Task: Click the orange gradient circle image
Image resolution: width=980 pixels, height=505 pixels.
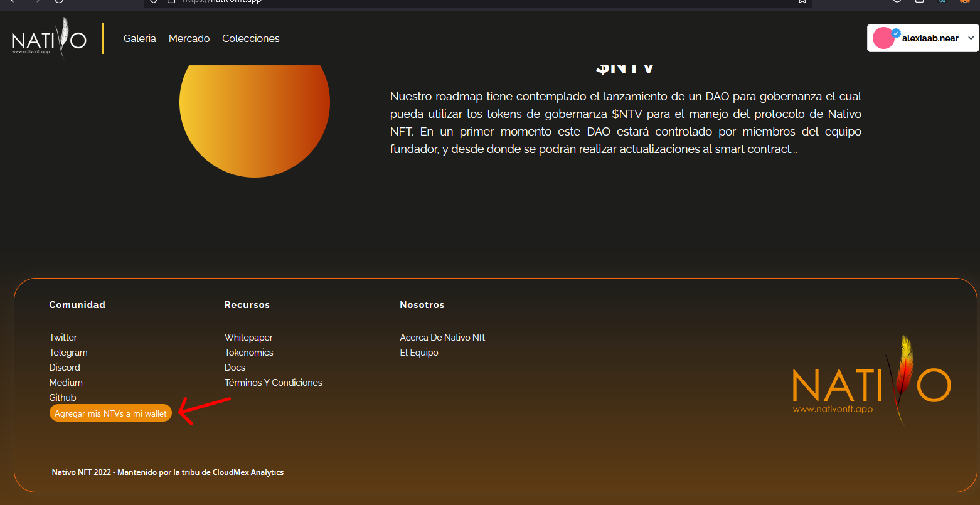Action: tap(255, 121)
